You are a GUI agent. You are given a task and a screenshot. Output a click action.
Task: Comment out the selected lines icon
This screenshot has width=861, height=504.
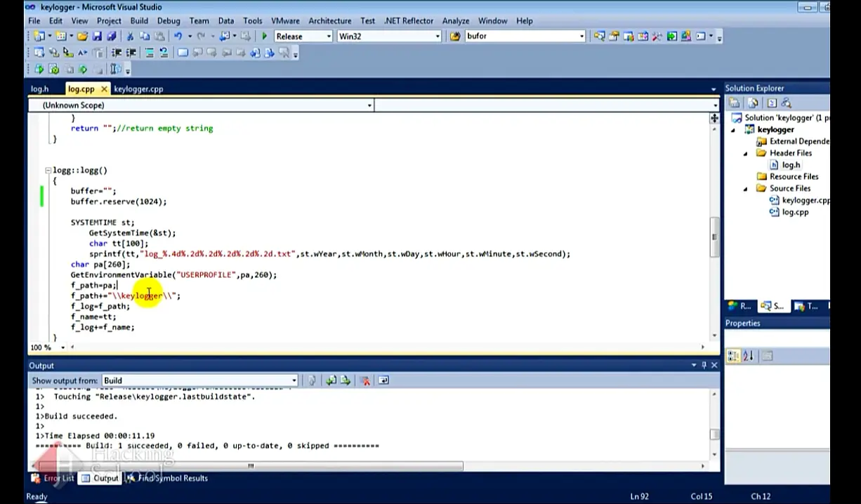(149, 53)
